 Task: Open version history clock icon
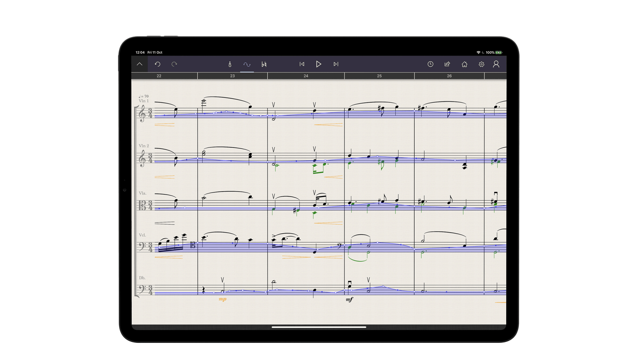click(x=430, y=64)
